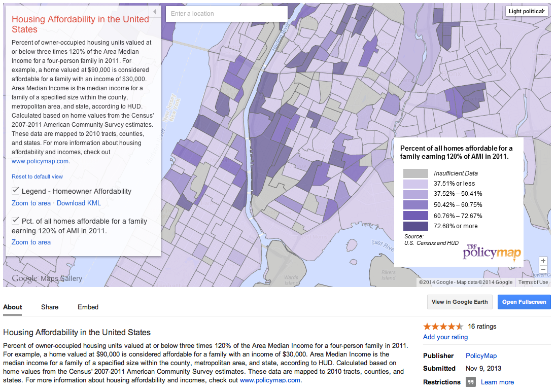Screen dimensions: 555x392
Task: Click Open Fullscreen button
Action: click(524, 302)
